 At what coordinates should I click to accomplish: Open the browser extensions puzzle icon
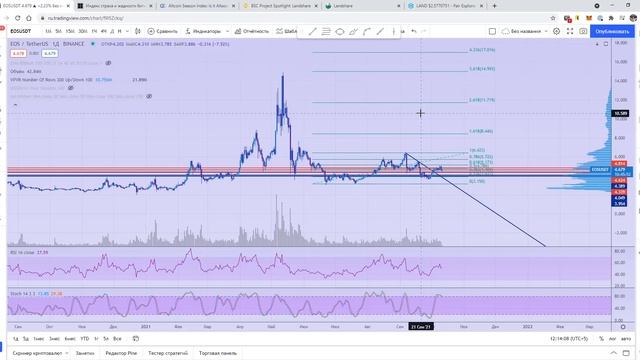point(611,18)
